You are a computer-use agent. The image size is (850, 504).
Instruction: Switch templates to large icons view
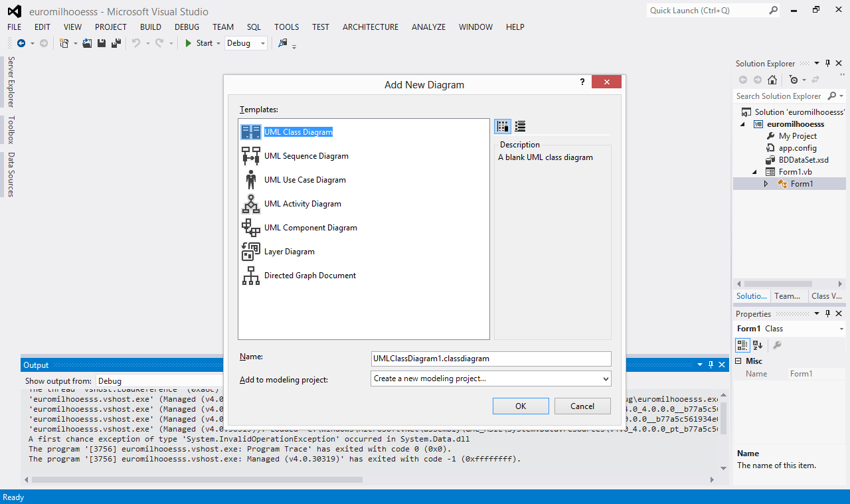[x=503, y=126]
